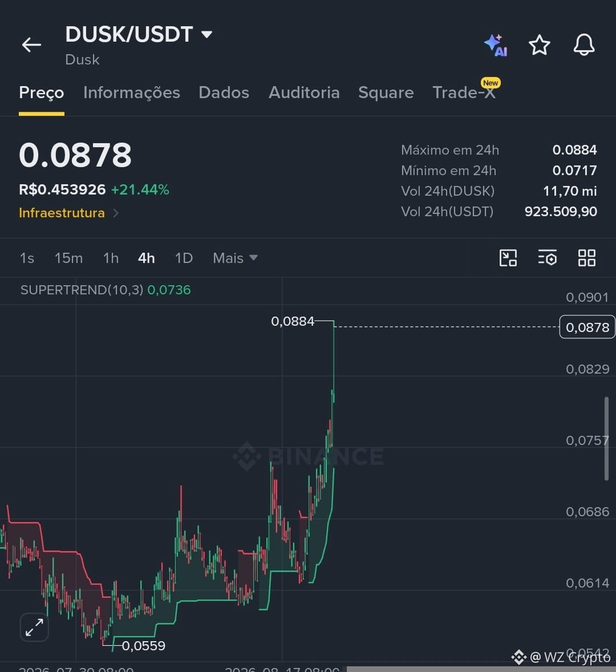Select the 1D timeframe

point(184,258)
